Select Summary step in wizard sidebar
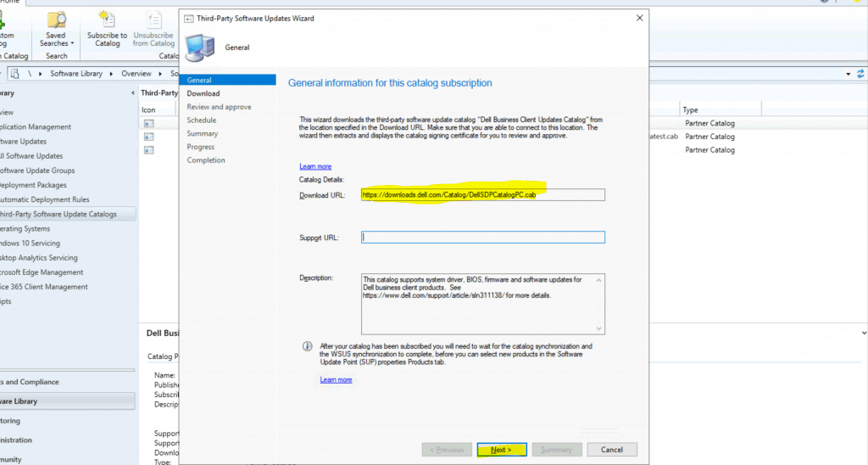The width and height of the screenshot is (868, 465). click(202, 133)
